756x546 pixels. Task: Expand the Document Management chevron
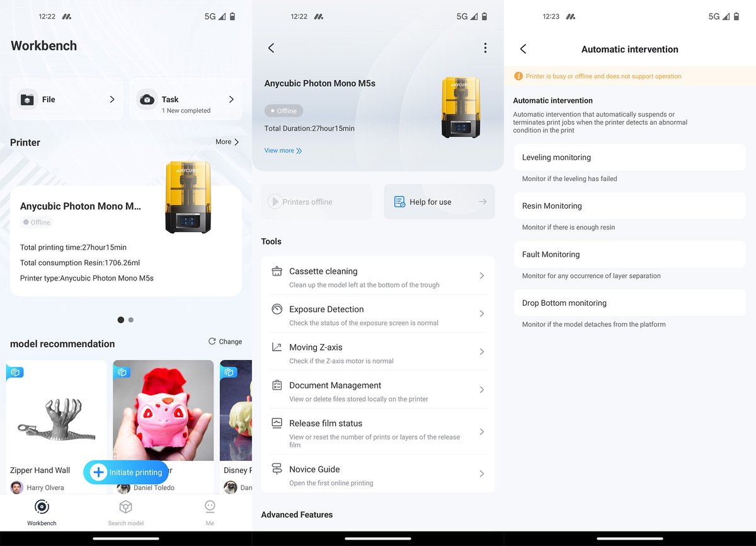tap(482, 390)
